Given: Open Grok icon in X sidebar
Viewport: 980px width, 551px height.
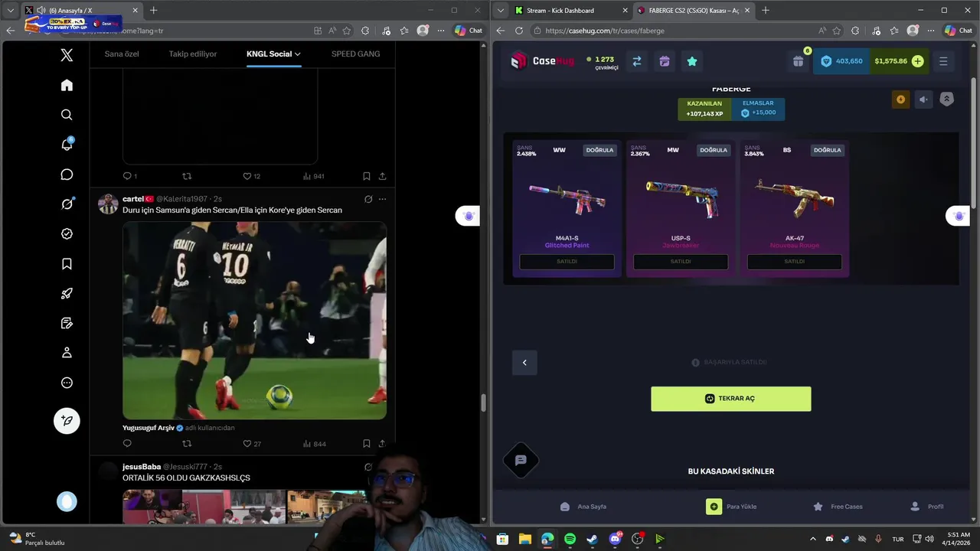Looking at the screenshot, I should (x=67, y=204).
